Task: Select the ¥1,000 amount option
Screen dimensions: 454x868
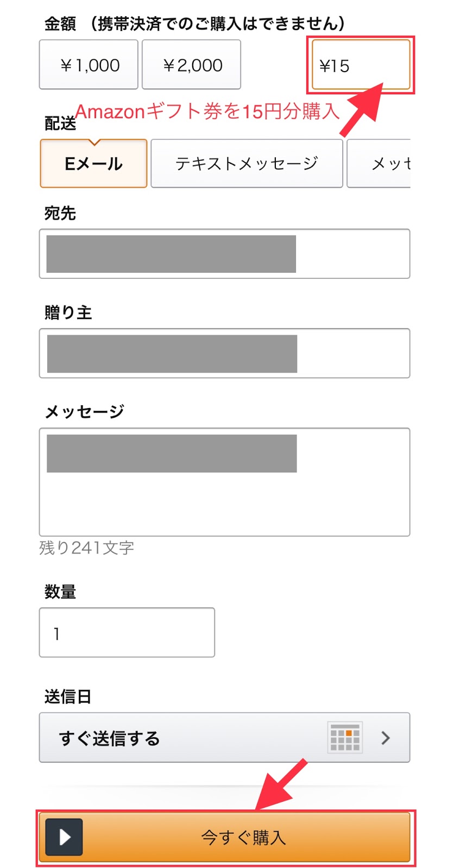Action: click(89, 65)
